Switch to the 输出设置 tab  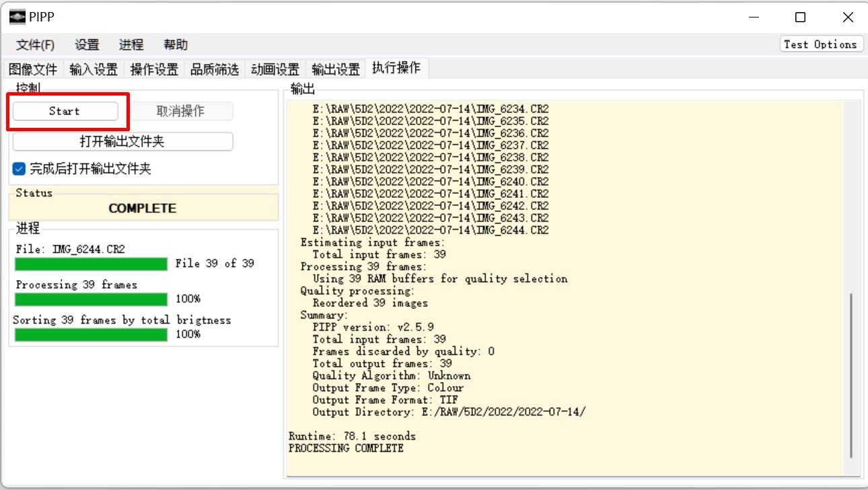[x=336, y=69]
